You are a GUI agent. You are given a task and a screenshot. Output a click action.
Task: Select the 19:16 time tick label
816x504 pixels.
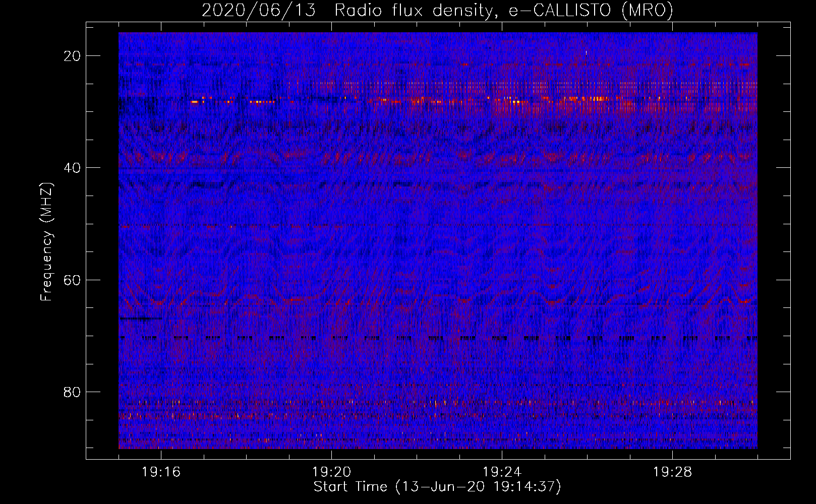tap(161, 472)
